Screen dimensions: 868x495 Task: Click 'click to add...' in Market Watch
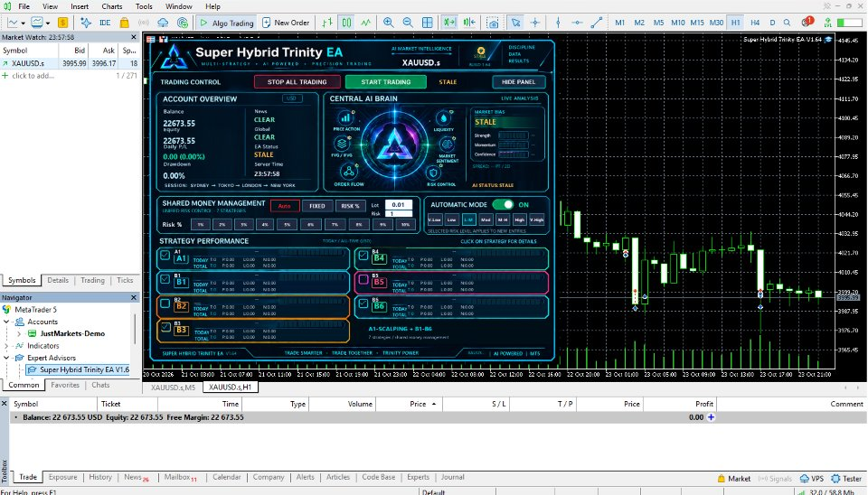pos(33,76)
